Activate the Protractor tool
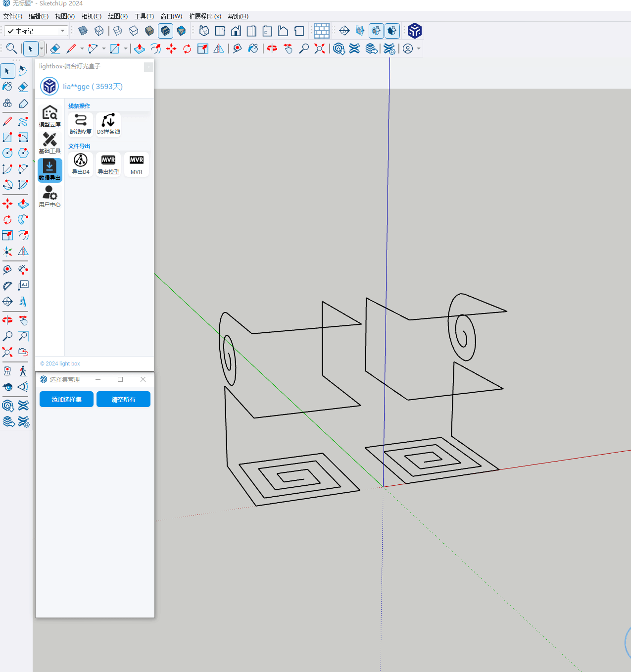Viewport: 631px width, 672px height. (x=7, y=286)
